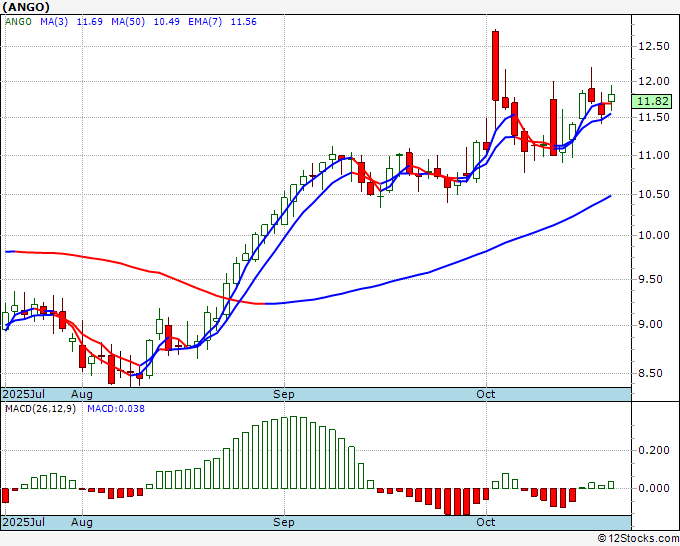Screen dimensions: 680x546
Task: Click the 2025Jul label on MACD axis
Action: tap(24, 522)
